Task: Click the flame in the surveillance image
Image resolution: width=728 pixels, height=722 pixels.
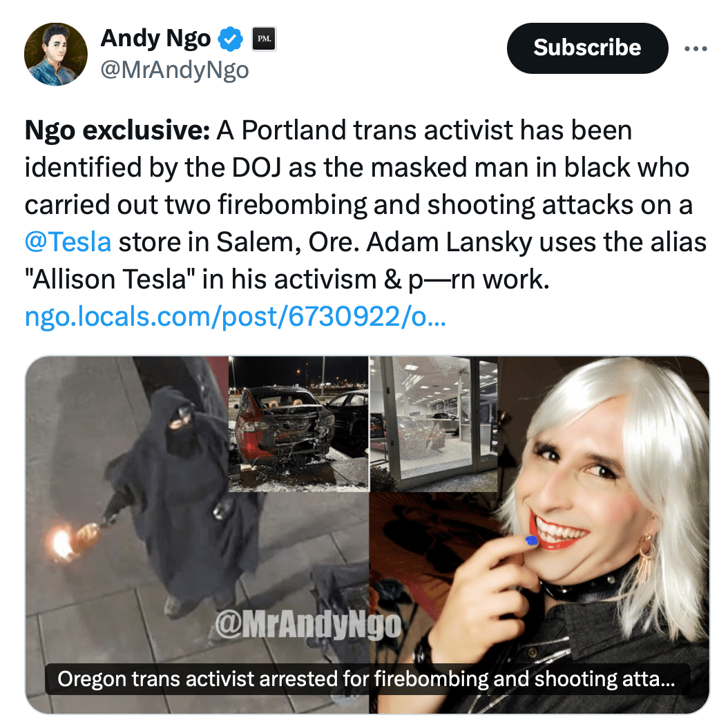Action: 61,541
